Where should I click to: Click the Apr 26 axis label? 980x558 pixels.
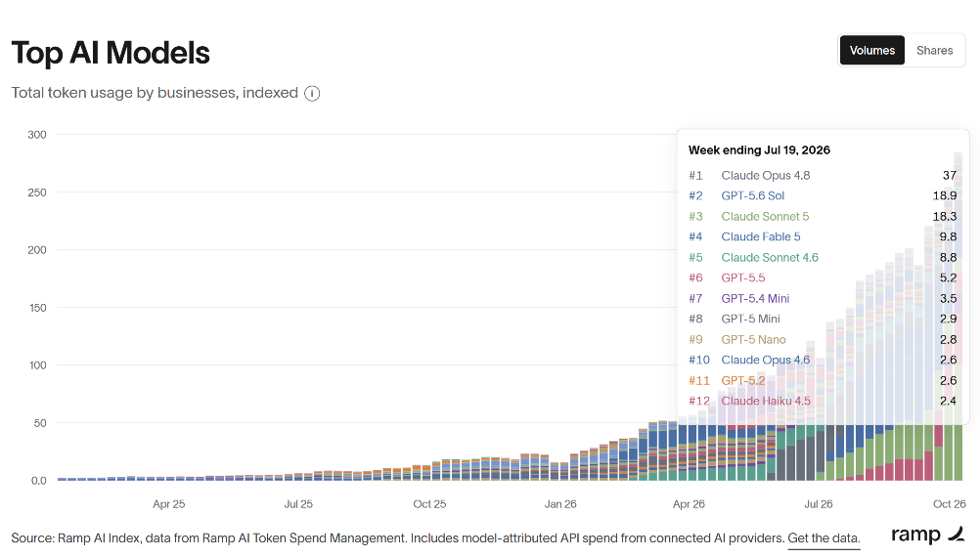click(689, 504)
